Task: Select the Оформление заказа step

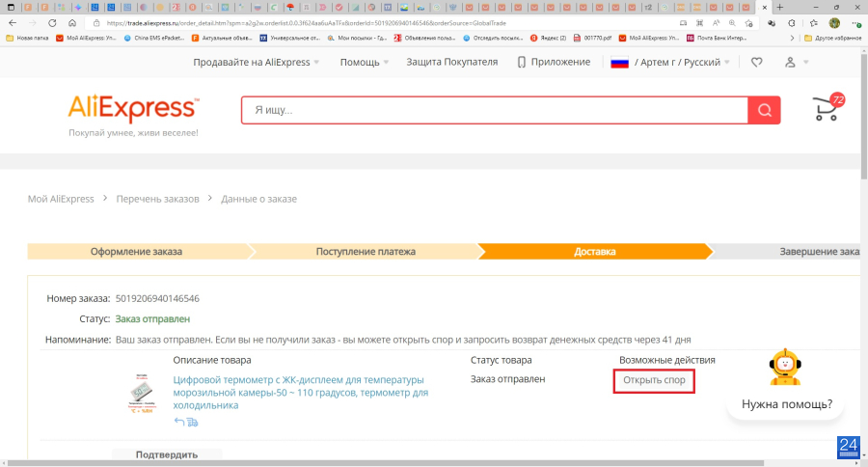Action: coord(136,252)
